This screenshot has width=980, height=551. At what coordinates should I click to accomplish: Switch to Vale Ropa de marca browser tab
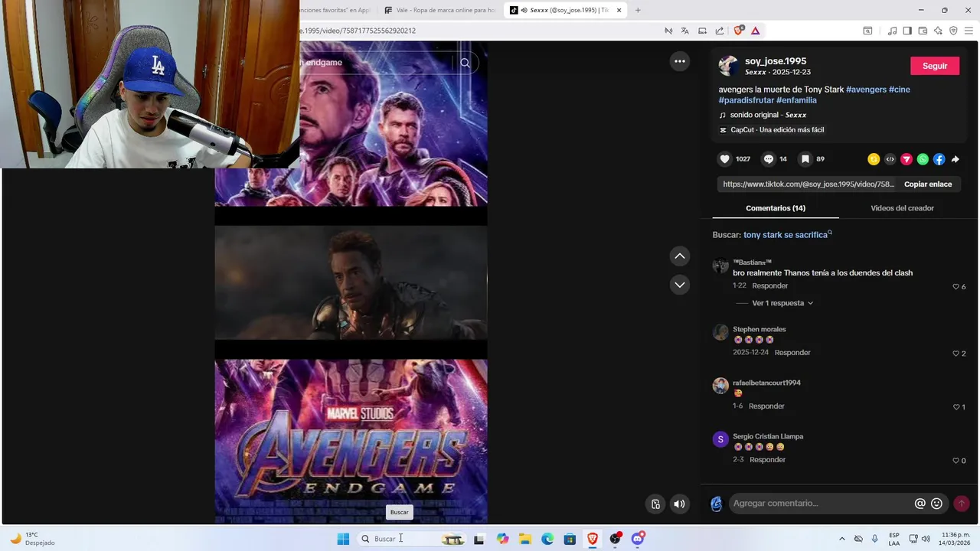coord(439,10)
